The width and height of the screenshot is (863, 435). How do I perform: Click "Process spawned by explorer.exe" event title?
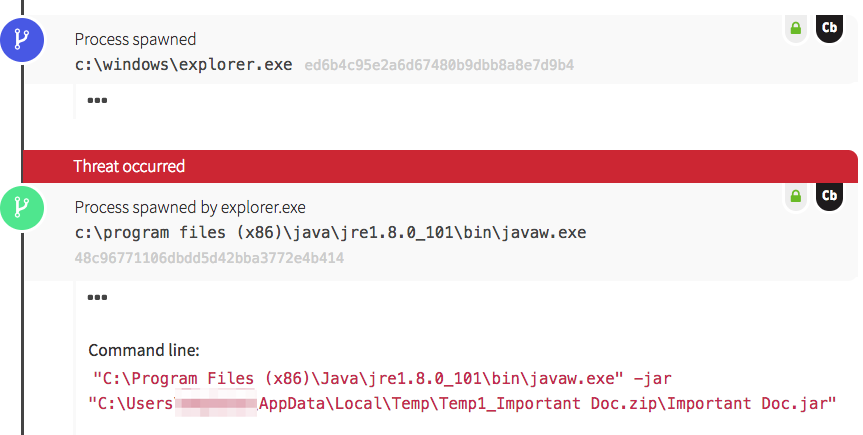pyautogui.click(x=190, y=208)
